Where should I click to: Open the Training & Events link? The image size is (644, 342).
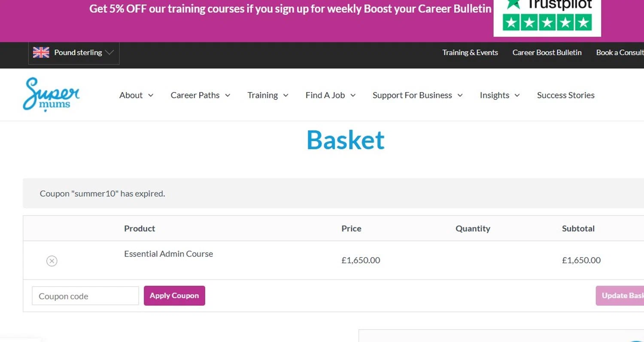click(470, 53)
